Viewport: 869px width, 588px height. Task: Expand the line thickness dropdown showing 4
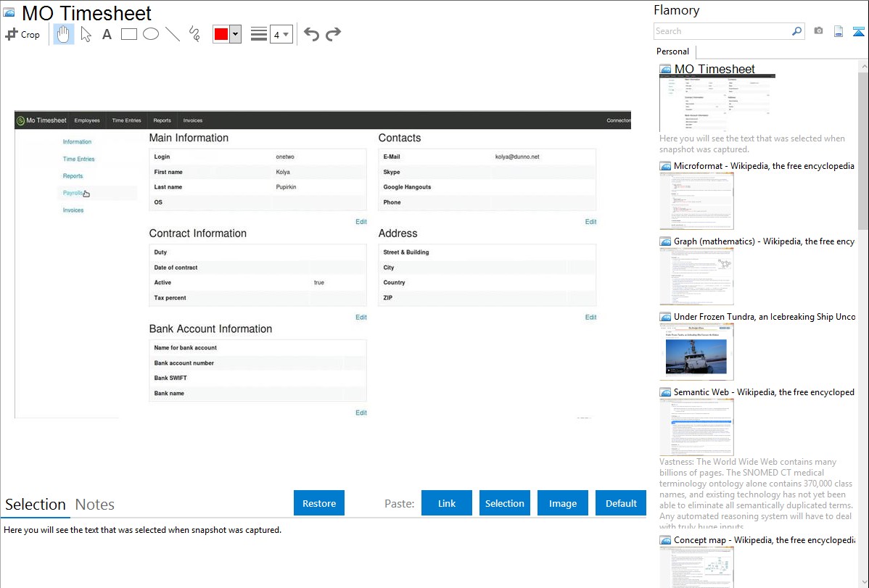point(281,34)
